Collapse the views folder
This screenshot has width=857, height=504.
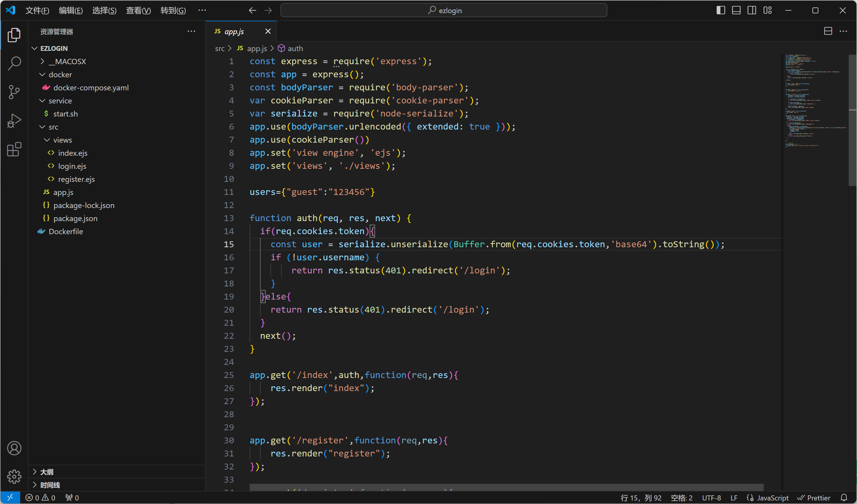[x=62, y=140]
